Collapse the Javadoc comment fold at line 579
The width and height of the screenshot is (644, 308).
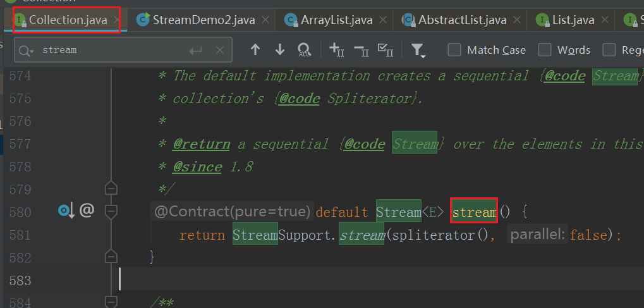click(x=111, y=188)
